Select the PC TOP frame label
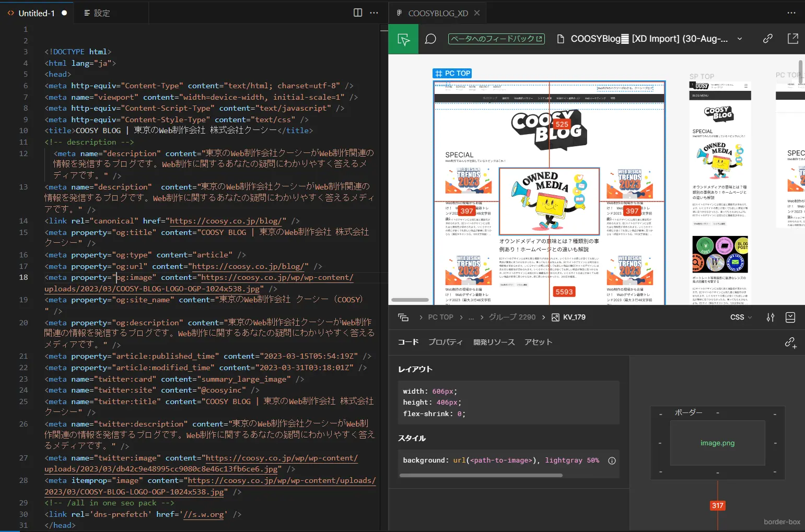This screenshot has width=805, height=532. [452, 74]
